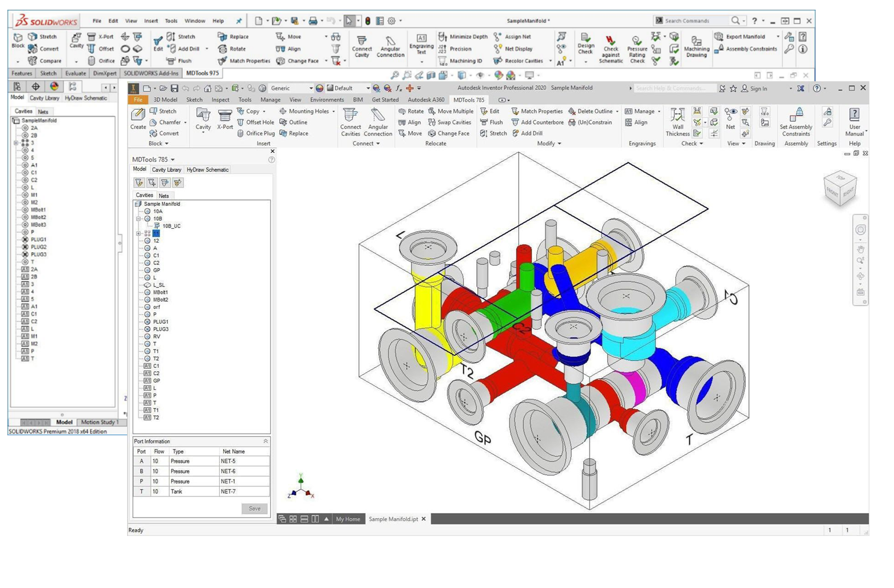Expand the highlighted node 11 in Inventor tree
894x588 pixels.
138,233
